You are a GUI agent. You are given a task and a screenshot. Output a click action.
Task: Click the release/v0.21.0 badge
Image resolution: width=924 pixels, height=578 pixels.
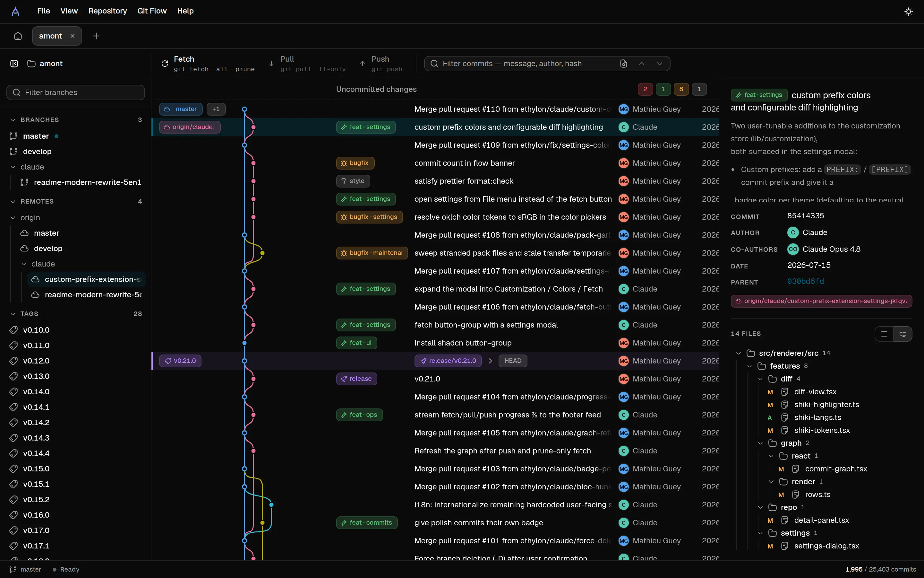[448, 361]
